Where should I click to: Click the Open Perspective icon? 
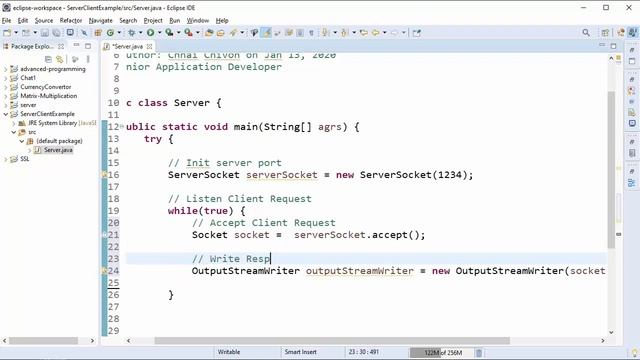pyautogui.click(x=605, y=33)
